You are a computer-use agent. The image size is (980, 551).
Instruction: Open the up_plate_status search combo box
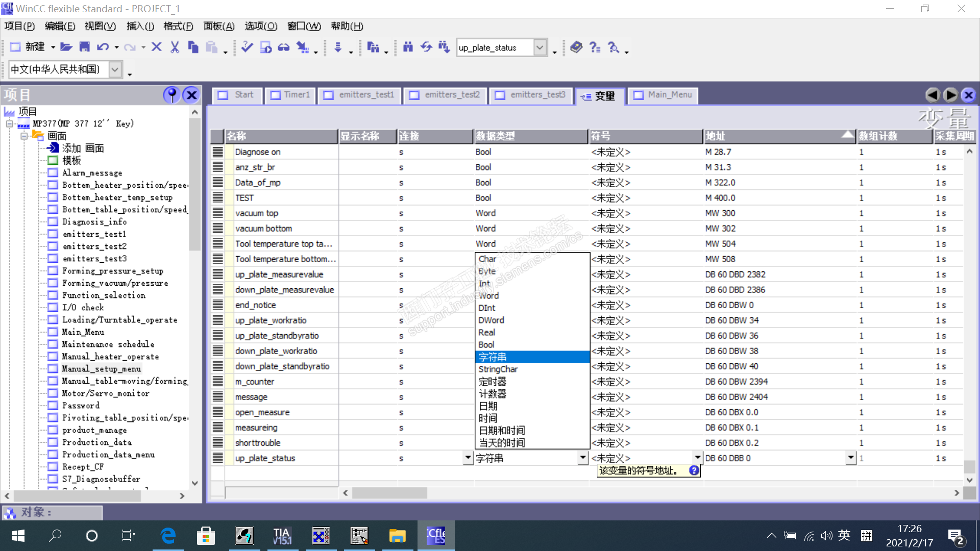coord(540,47)
